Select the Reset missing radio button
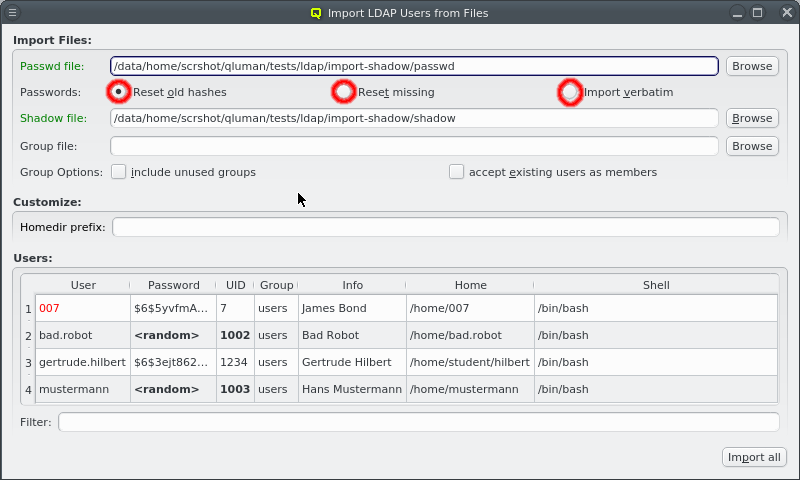The image size is (800, 480). 343,92
